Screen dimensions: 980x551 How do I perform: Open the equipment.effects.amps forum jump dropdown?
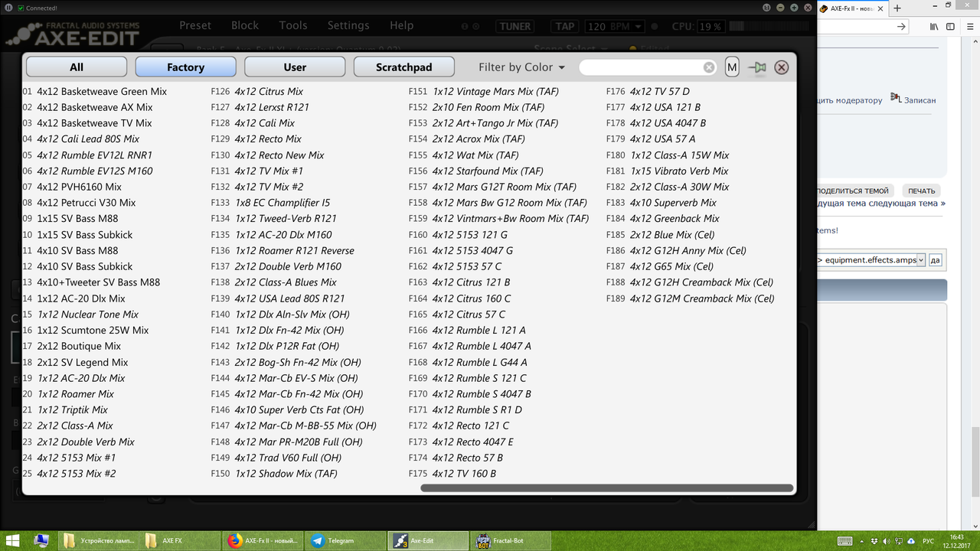[x=871, y=260]
